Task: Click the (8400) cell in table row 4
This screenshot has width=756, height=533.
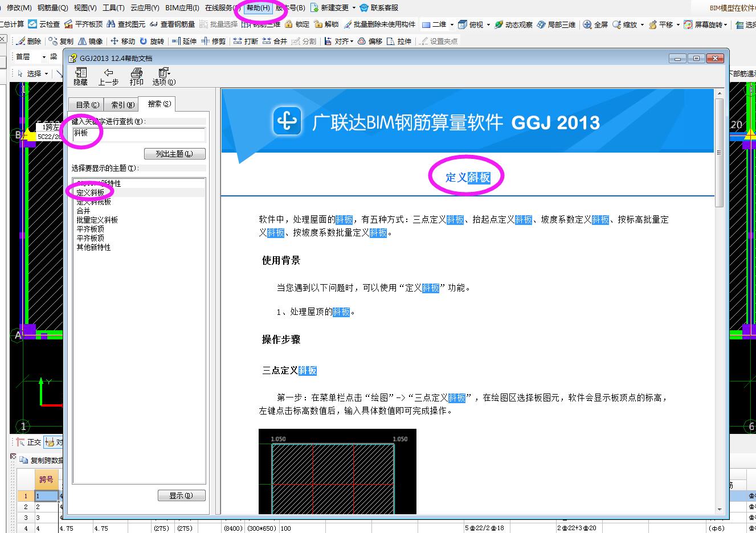Action: click(233, 528)
